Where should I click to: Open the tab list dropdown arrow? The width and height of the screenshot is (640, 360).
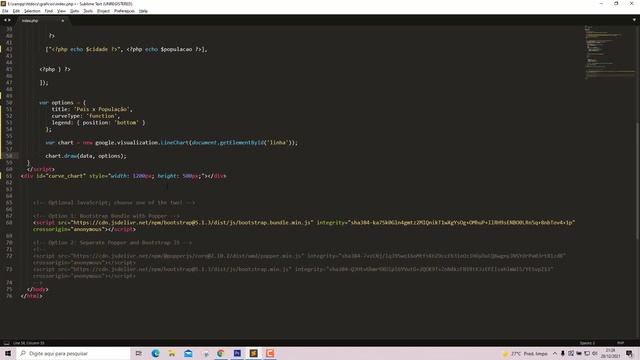coord(634,20)
